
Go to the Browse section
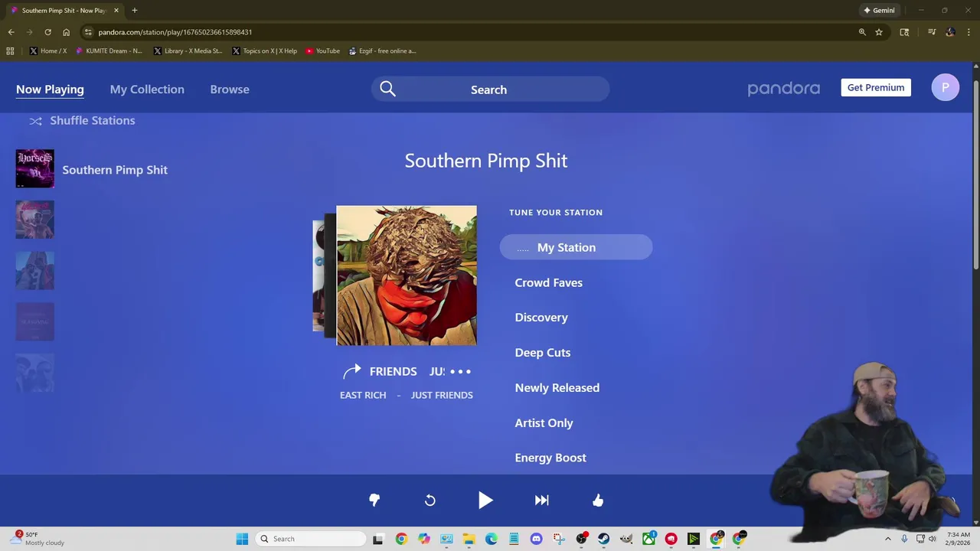point(230,90)
